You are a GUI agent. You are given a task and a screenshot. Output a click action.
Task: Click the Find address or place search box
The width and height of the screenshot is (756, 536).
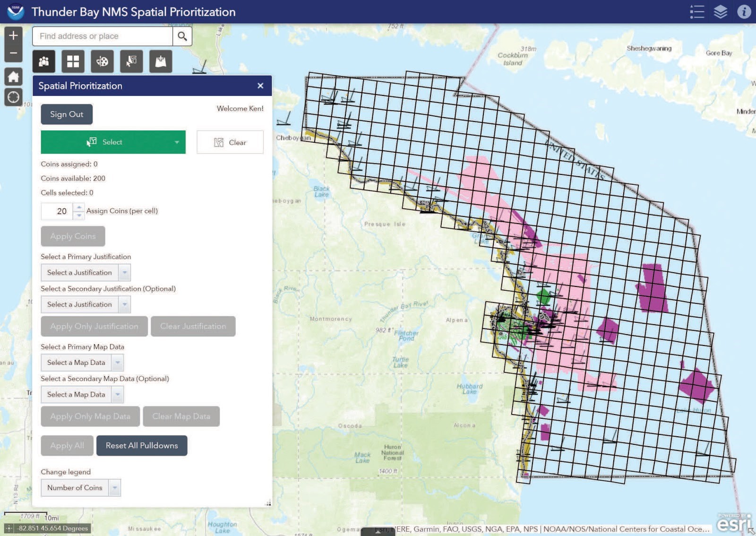(103, 36)
